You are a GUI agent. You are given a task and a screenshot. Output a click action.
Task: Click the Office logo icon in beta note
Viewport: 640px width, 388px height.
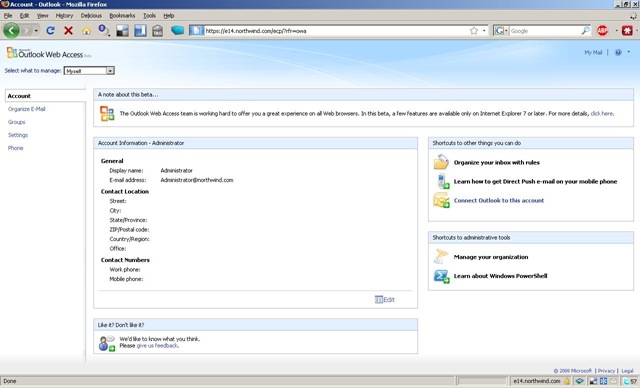coord(107,113)
